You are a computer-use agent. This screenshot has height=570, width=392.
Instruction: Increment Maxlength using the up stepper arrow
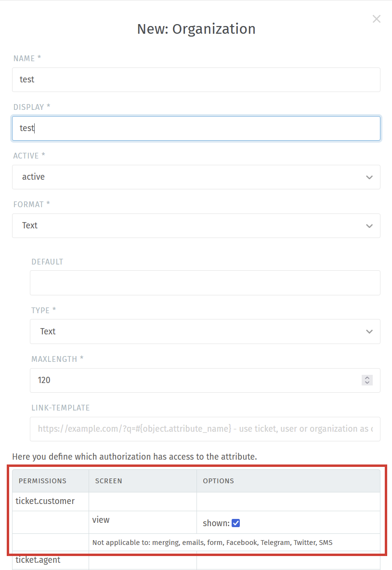367,378
